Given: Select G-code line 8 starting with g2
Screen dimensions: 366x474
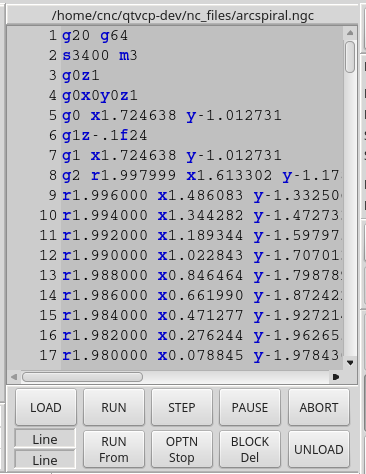Looking at the screenshot, I should point(202,175).
